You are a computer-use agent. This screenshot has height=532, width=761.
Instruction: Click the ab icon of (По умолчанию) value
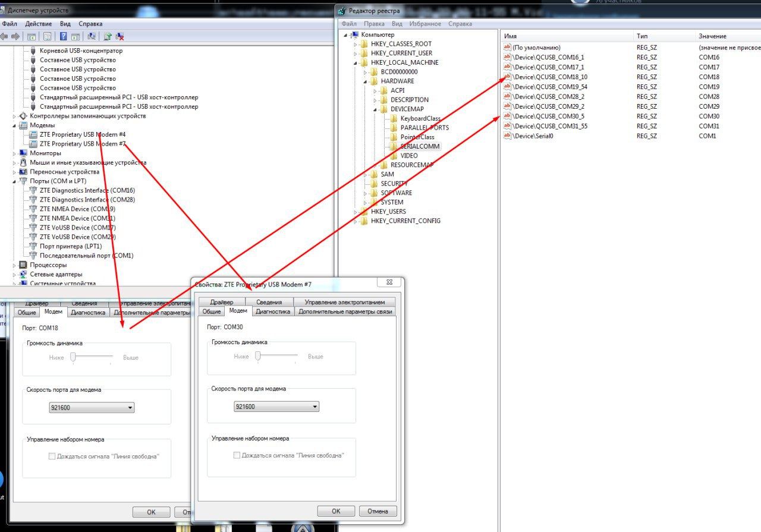(x=507, y=48)
